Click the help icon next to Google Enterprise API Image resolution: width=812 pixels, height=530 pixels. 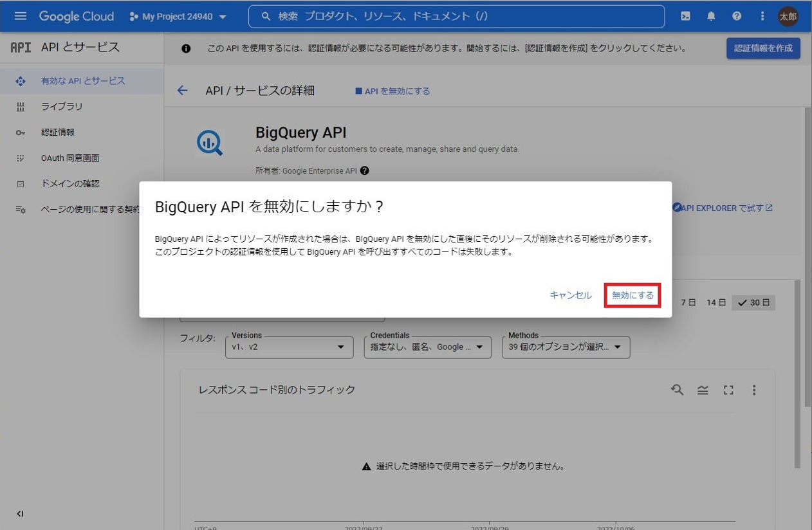[x=365, y=171]
